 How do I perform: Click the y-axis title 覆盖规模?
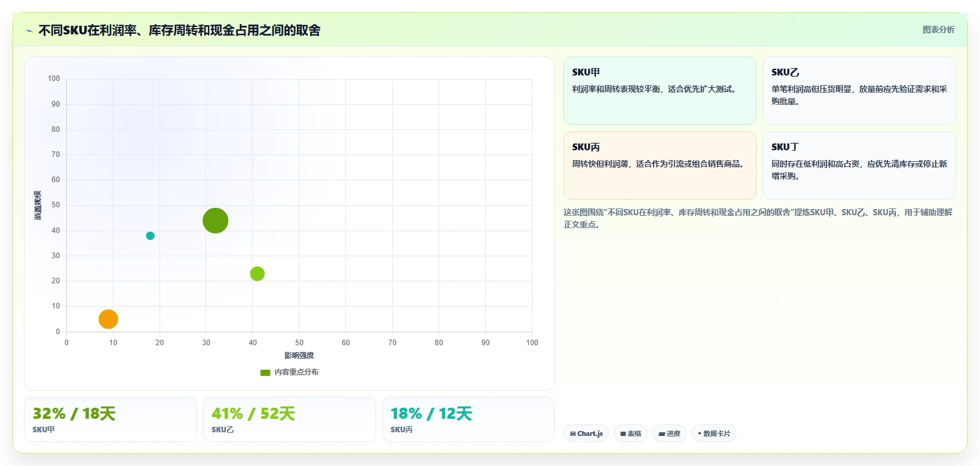tap(37, 205)
